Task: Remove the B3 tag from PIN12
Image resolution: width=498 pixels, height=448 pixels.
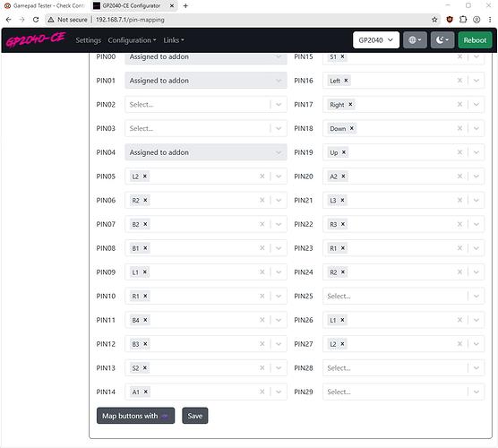Action: pyautogui.click(x=145, y=344)
